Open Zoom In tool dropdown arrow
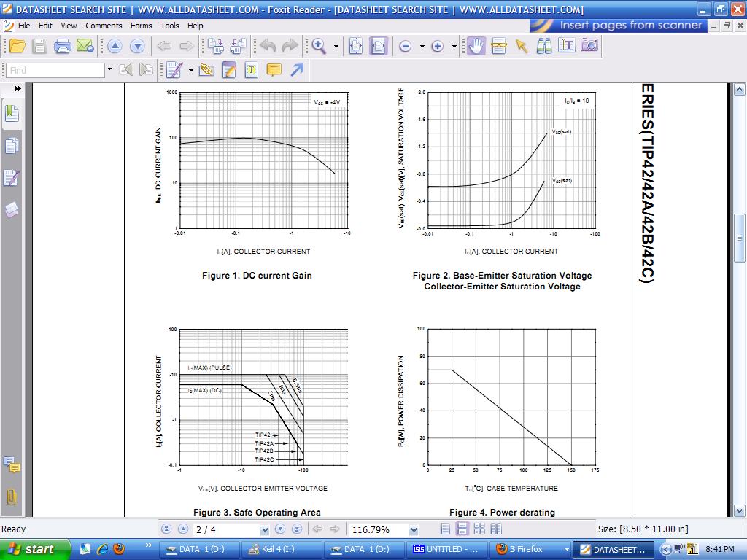The width and height of the screenshot is (747, 560). point(336,47)
